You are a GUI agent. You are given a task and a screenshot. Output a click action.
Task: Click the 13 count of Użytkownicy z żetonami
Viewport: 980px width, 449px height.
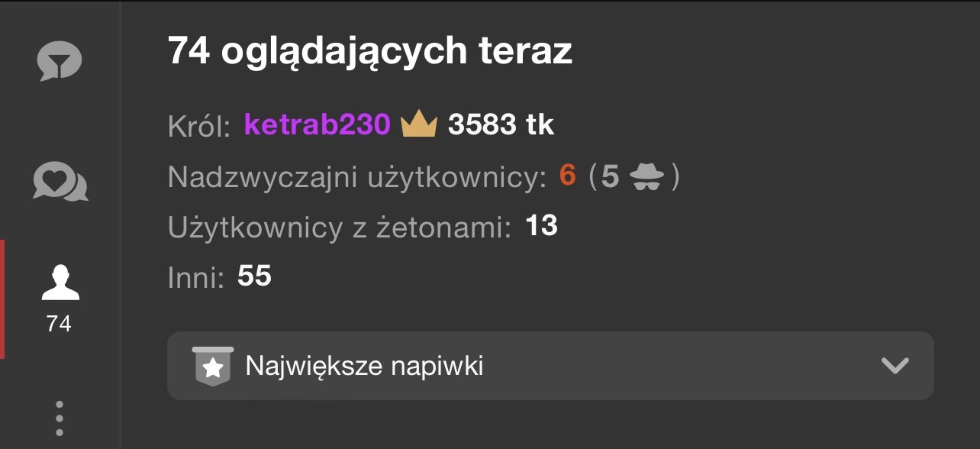(x=541, y=225)
